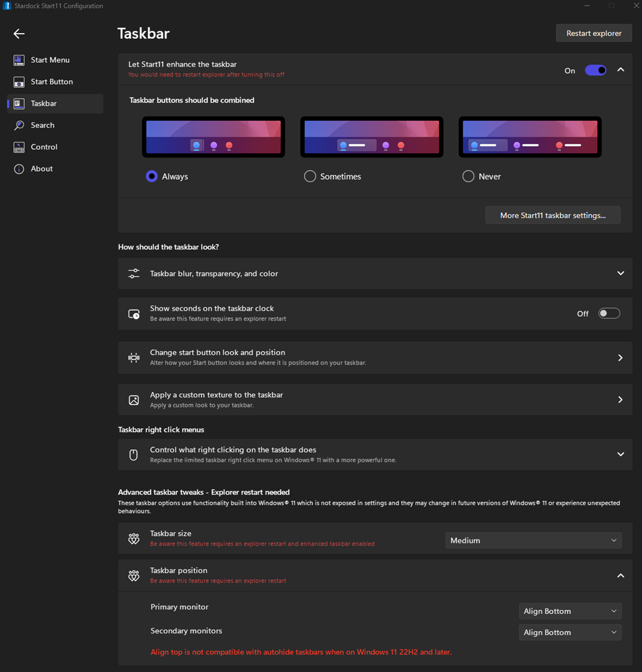Turn off Let Start11 enhance the taskbar
This screenshot has height=672, width=642.
point(595,70)
